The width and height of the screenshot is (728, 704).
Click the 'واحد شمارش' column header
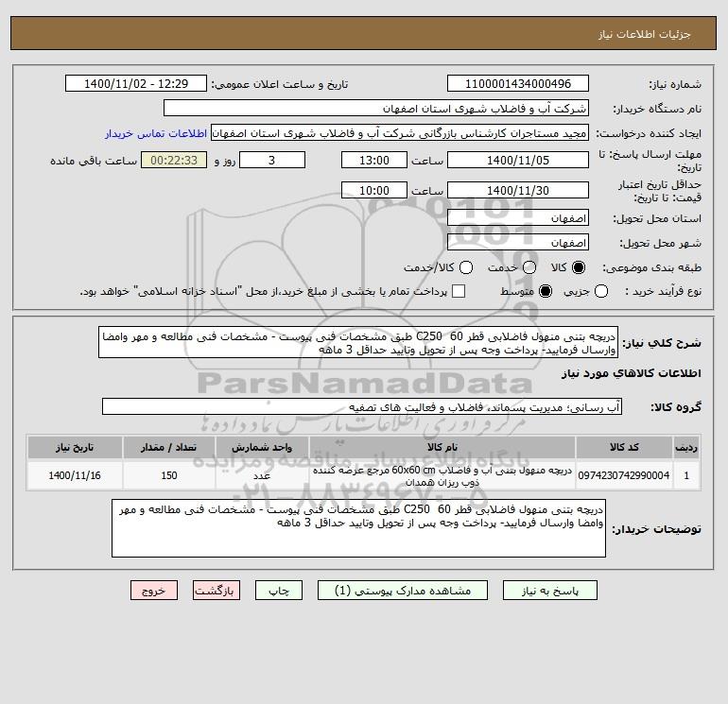click(x=262, y=447)
